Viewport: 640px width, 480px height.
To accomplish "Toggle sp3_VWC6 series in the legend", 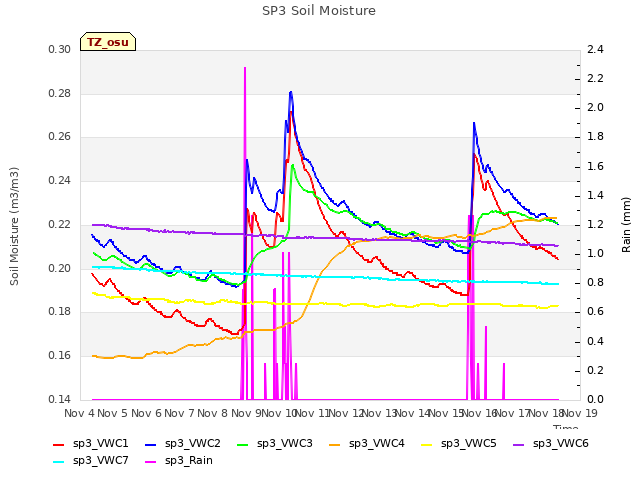I will 551,444.
